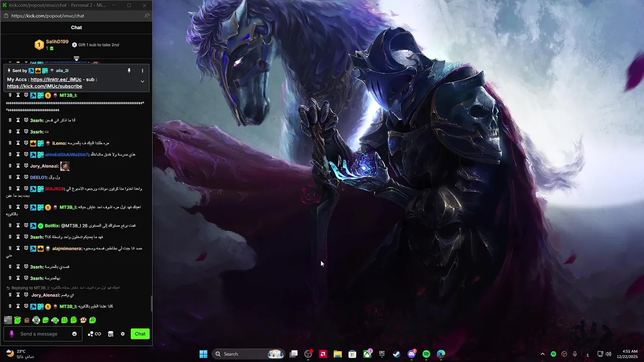Image resolution: width=644 pixels, height=362 pixels.
Task: Ban alajmimonera using the shield icon
Action: (26, 248)
